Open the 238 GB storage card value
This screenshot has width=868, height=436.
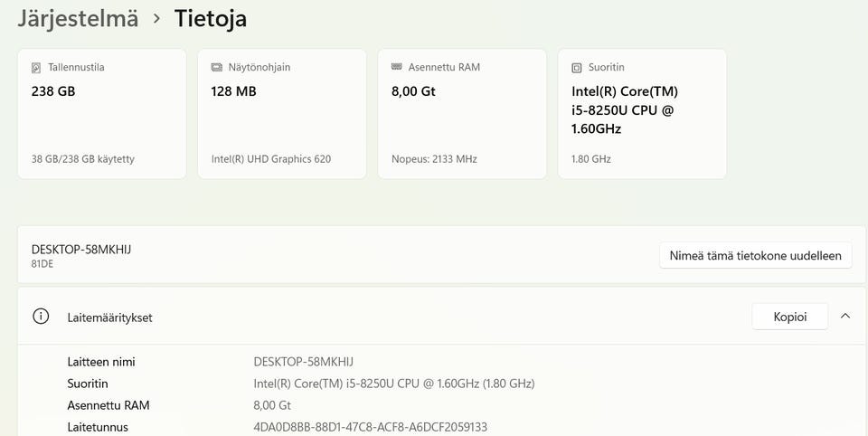53,91
